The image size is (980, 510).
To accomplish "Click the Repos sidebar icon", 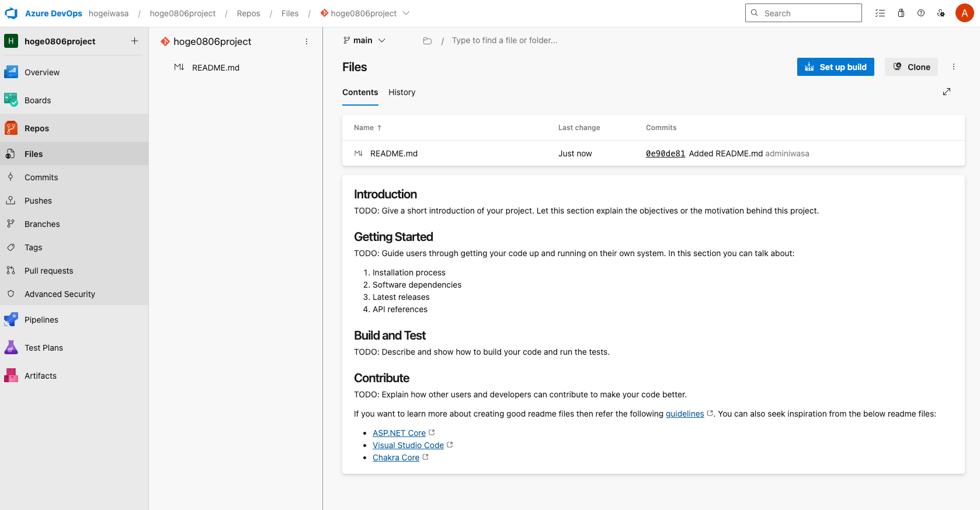I will [x=11, y=128].
